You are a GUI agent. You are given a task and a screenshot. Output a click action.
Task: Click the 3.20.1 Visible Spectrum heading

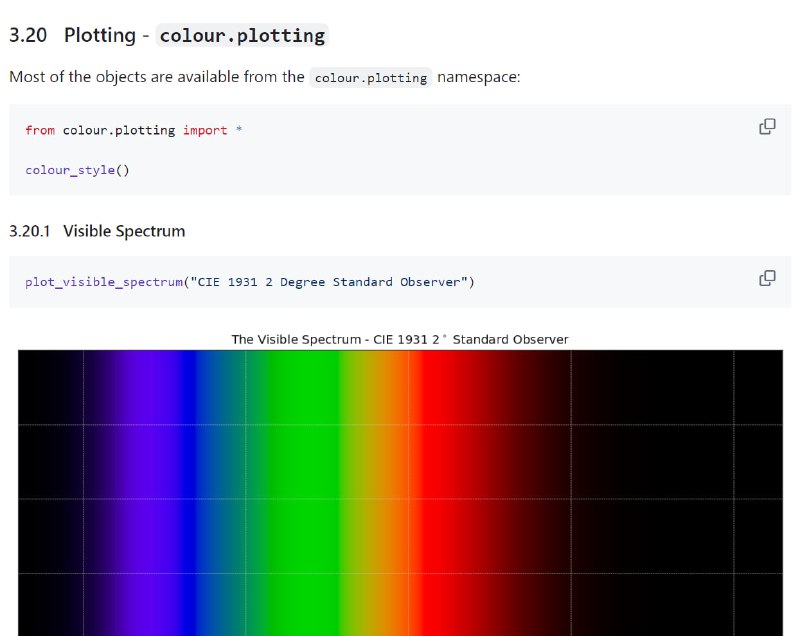tap(97, 231)
